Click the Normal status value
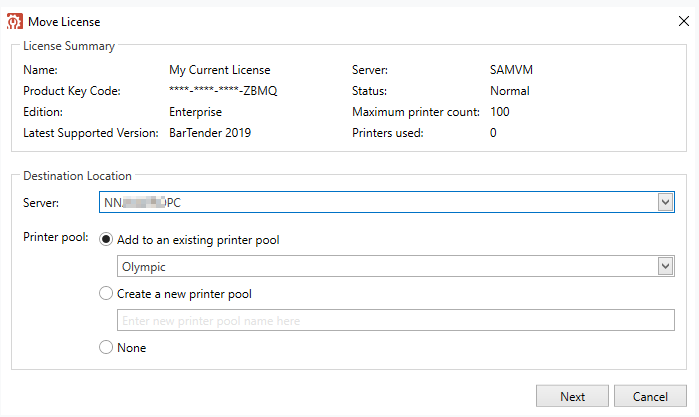The image size is (699, 417). tap(510, 91)
